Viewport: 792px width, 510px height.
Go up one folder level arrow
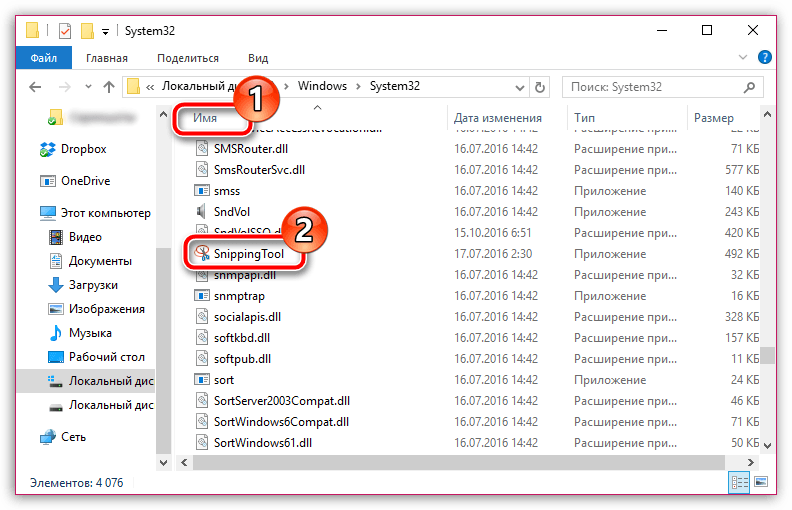click(x=109, y=87)
